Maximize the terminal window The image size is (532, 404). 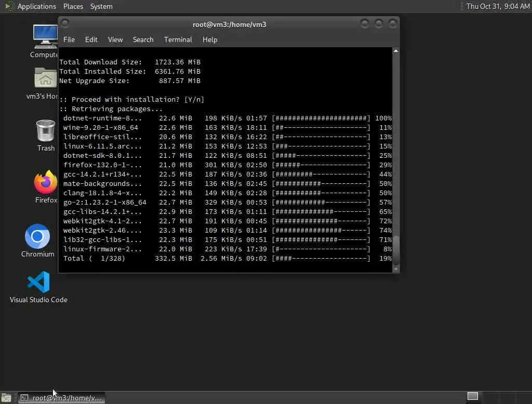pyautogui.click(x=379, y=23)
